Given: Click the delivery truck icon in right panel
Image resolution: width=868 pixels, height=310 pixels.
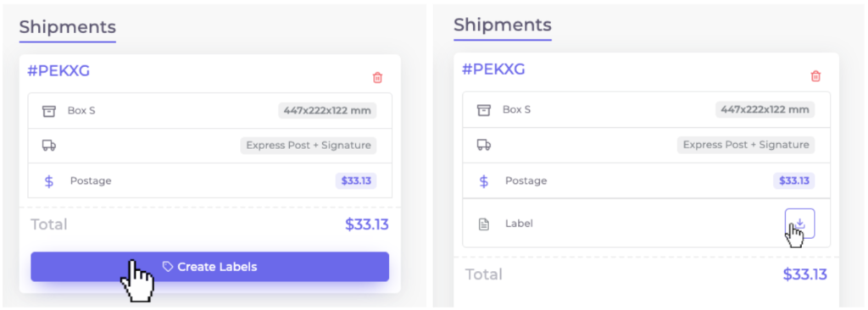Looking at the screenshot, I should [x=484, y=145].
